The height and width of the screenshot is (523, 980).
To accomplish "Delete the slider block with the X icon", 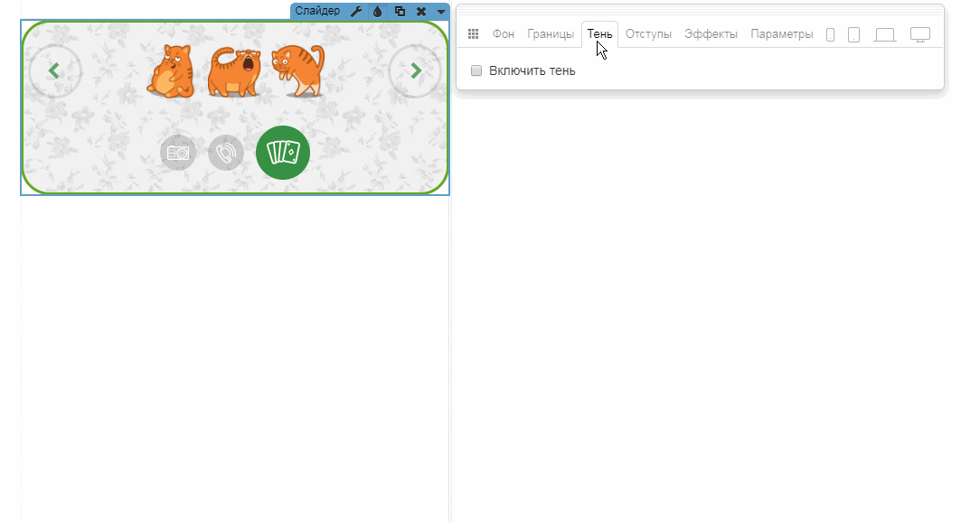I will point(421,12).
